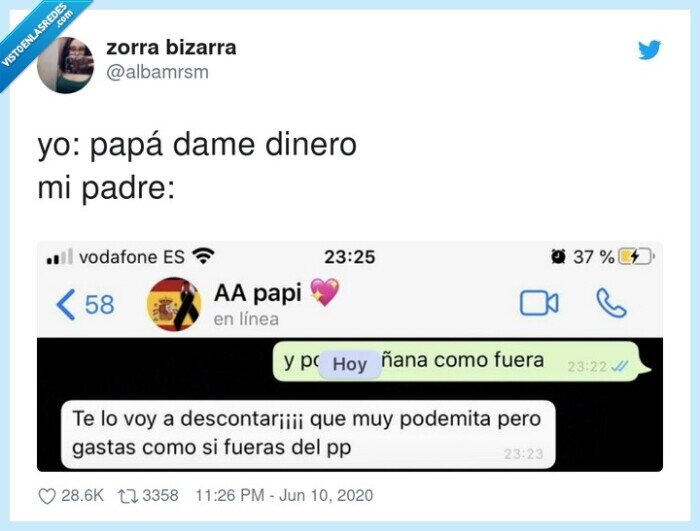Tap the heart like icon
700x531 pixels.
47,496
